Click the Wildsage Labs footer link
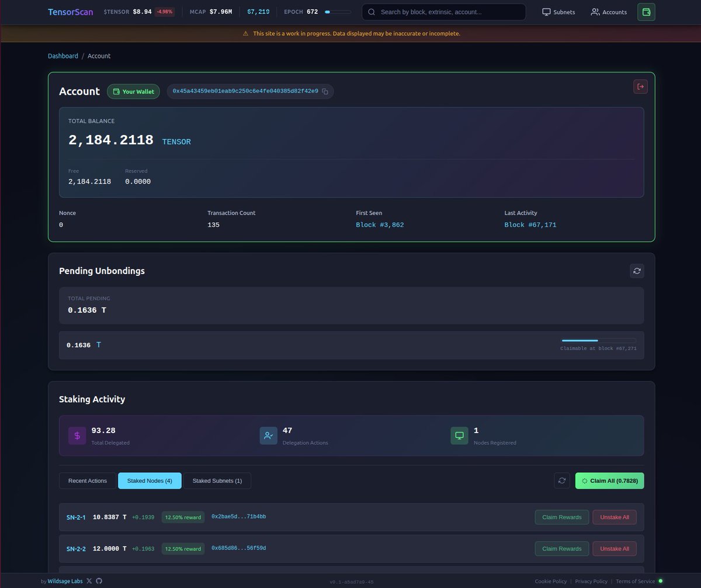The height and width of the screenshot is (588, 701). point(65,581)
